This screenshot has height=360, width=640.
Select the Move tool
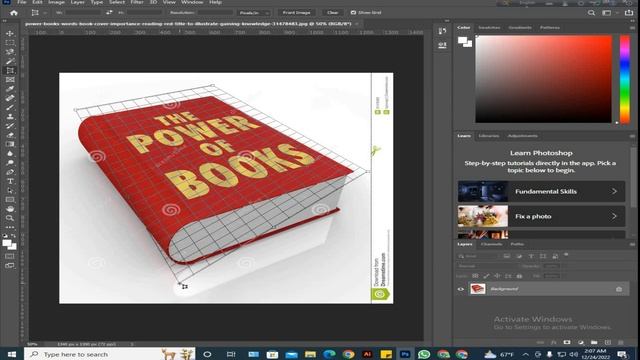[10, 33]
